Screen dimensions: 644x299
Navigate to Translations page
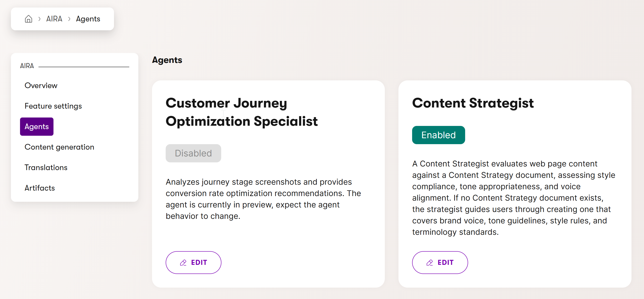(x=46, y=167)
